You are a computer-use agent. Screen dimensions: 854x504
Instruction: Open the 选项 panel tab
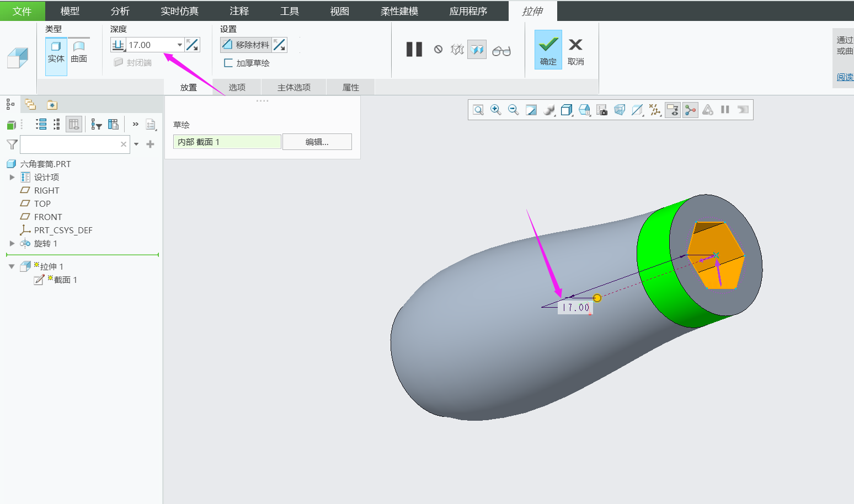click(x=237, y=87)
